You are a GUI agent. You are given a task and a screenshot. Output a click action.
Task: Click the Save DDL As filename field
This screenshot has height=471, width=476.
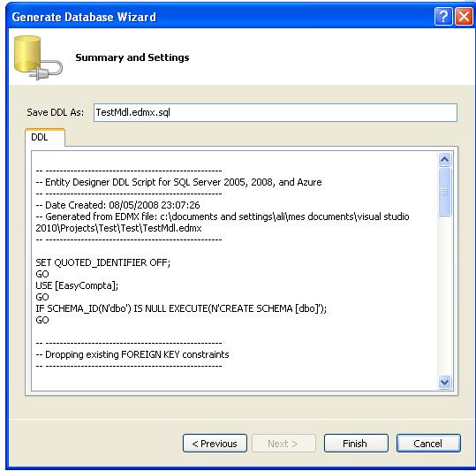click(x=275, y=112)
